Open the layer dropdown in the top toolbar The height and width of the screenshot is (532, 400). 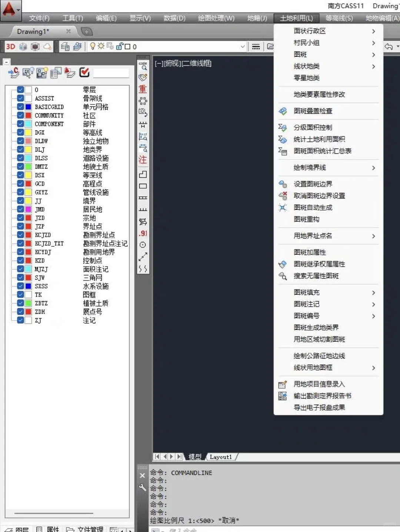(243, 46)
